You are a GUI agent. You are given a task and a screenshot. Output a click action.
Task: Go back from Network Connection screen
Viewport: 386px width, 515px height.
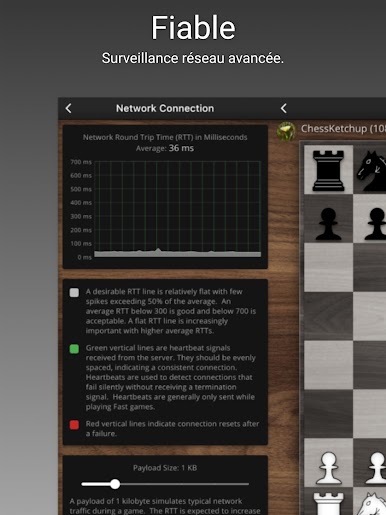click(68, 108)
